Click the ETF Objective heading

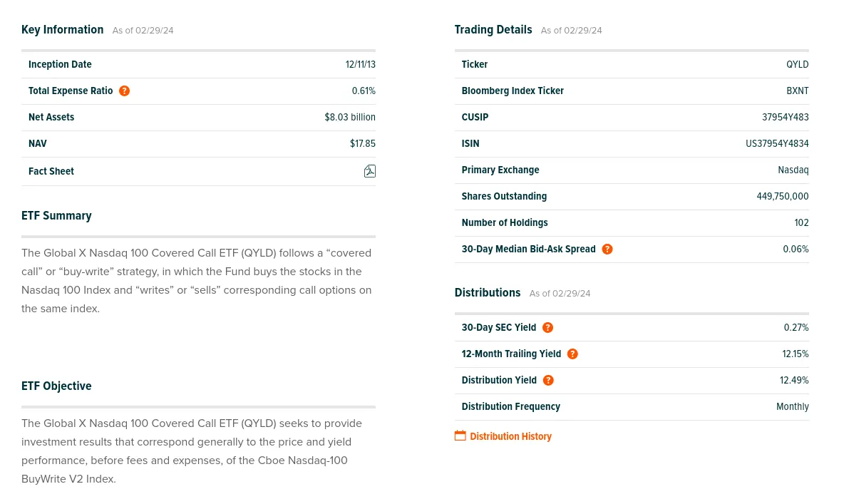[x=56, y=386]
